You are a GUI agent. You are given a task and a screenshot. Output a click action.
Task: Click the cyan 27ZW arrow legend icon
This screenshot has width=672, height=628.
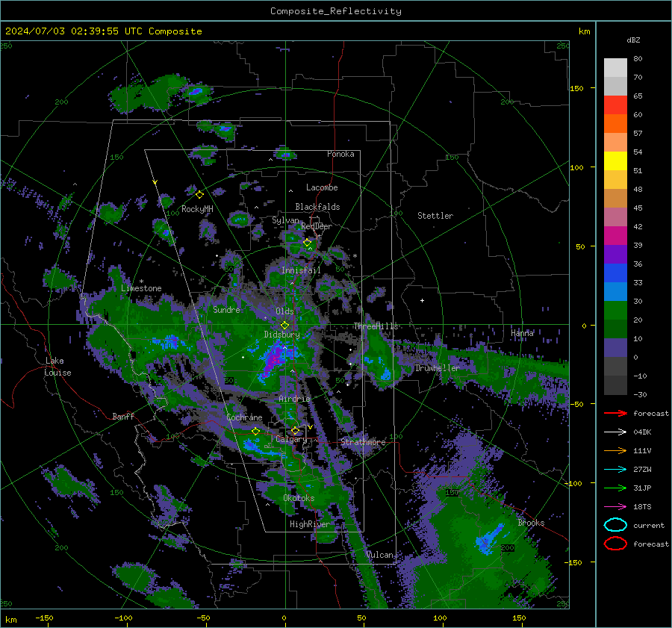[x=615, y=470]
